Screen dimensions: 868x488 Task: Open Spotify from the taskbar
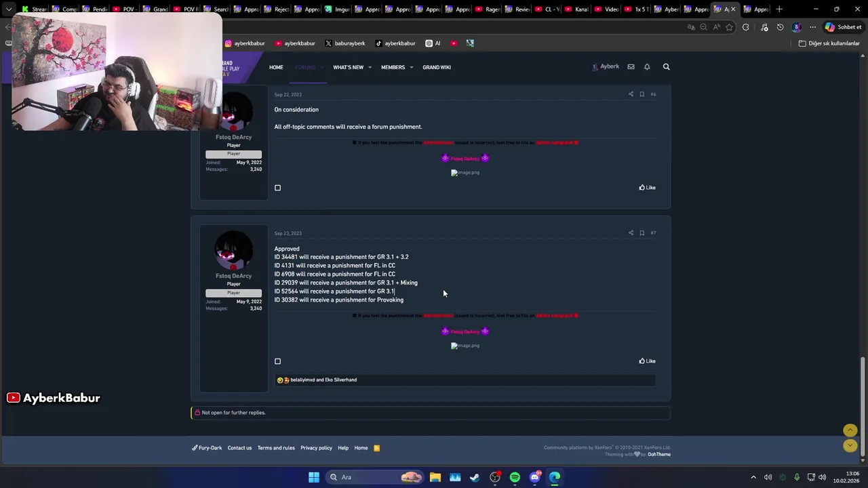coord(515,477)
